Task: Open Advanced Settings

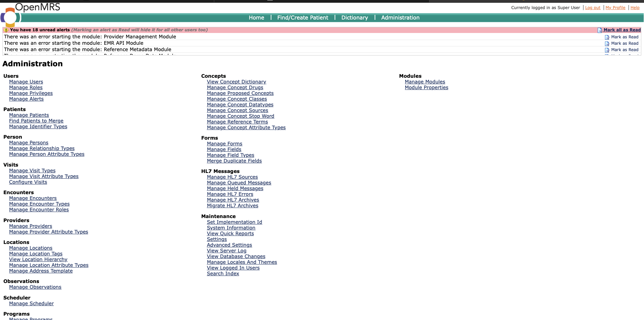Action: [x=229, y=245]
